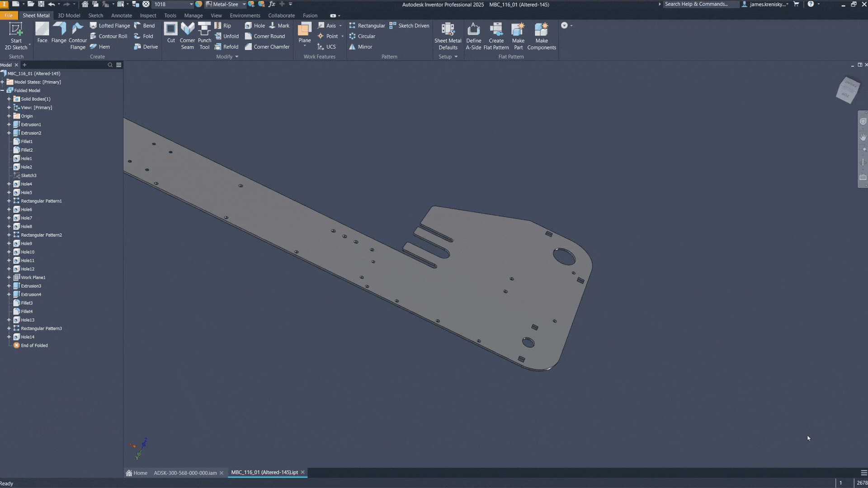Open the james.krenisky account menu
Viewport: 868px width, 488px height.
(765, 4)
